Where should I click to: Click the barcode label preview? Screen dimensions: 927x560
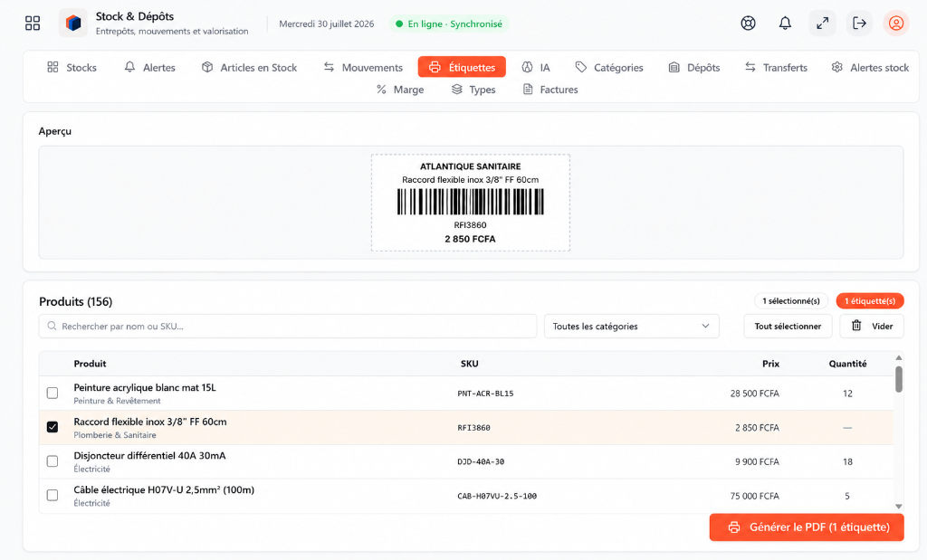[471, 203]
